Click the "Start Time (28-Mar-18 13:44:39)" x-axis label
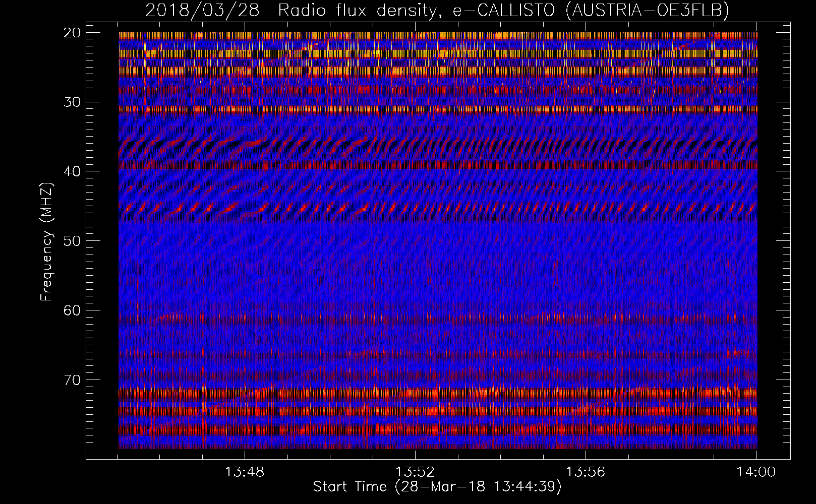 click(x=437, y=487)
